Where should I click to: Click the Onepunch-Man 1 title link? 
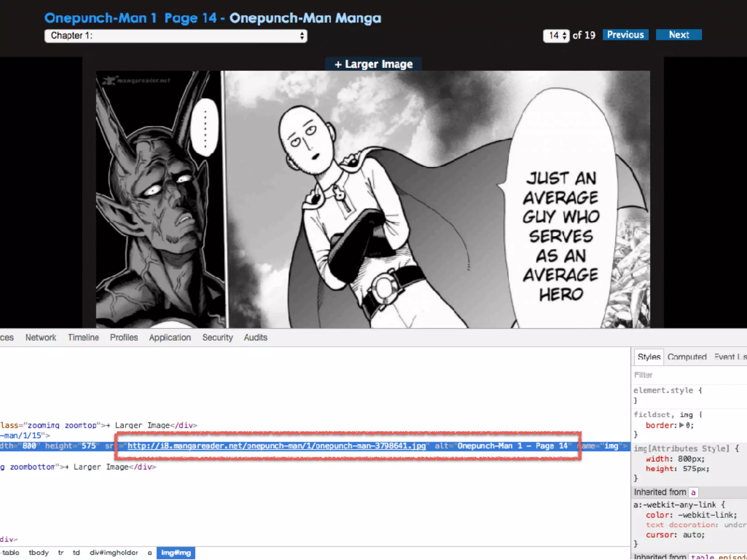pyautogui.click(x=100, y=18)
